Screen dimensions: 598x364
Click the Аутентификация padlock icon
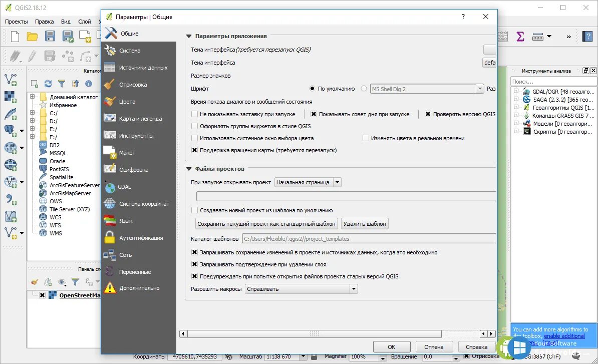pyautogui.click(x=110, y=237)
